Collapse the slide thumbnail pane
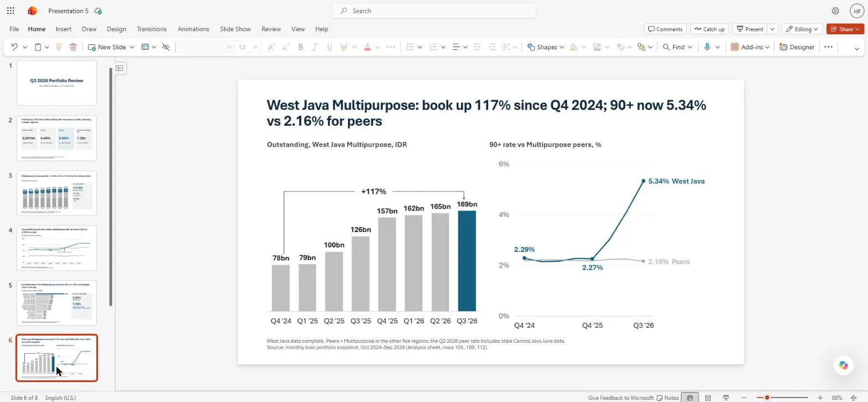 (119, 68)
